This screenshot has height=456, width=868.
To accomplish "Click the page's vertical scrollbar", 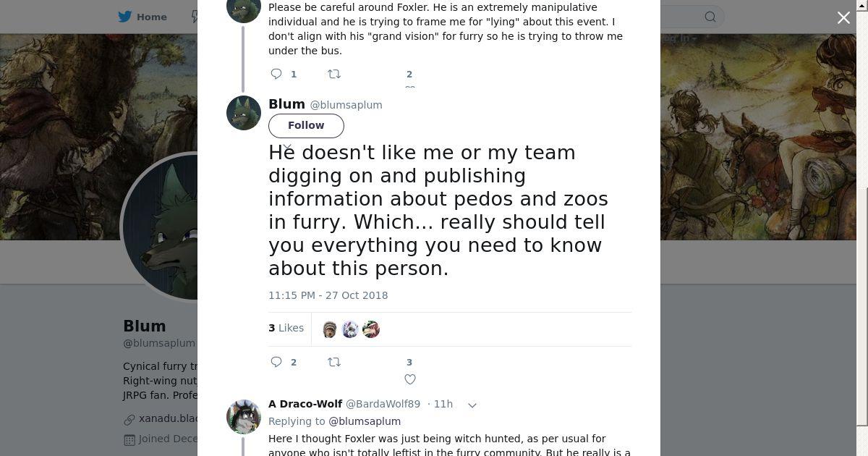I will [x=862, y=304].
